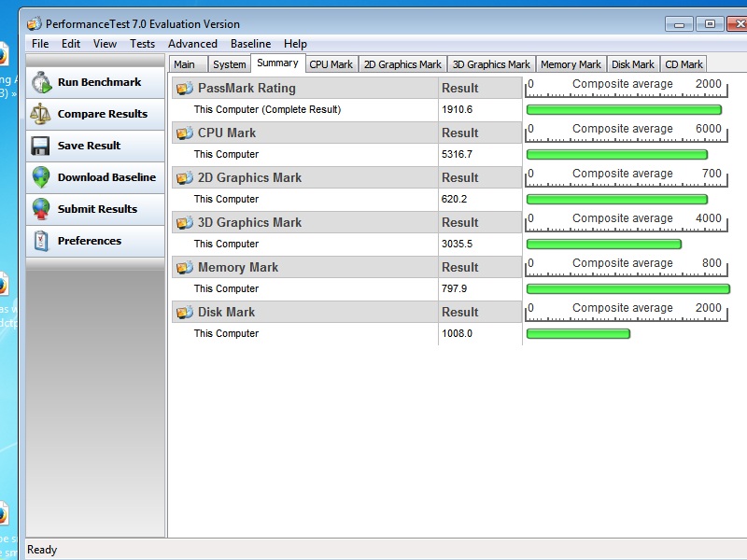This screenshot has height=560, width=747.
Task: Minimize the PerformanceTest window
Action: pos(680,24)
